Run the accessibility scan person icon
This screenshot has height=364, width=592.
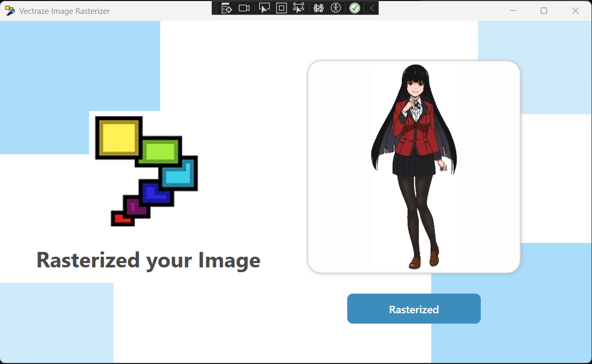click(336, 8)
